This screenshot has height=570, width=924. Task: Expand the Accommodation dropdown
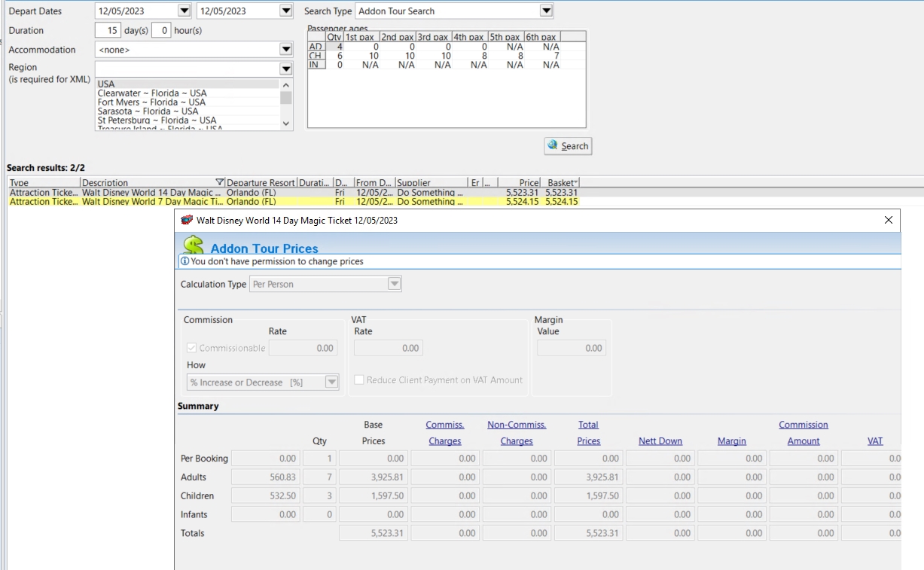click(x=285, y=50)
